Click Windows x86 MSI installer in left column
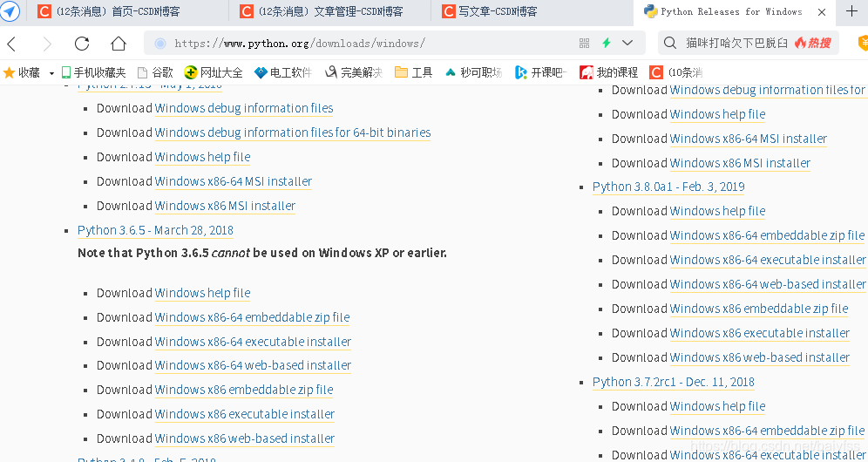 [x=225, y=206]
